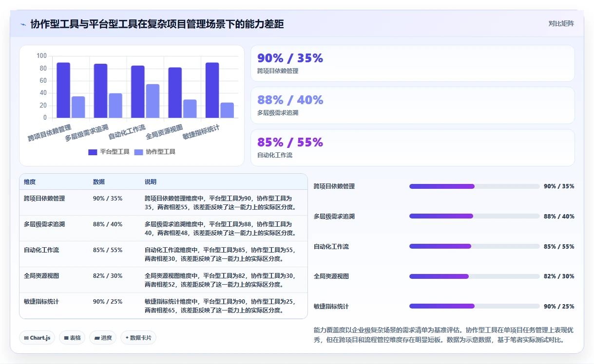Viewport: 594px width, 364px height.
Task: Click the dark 平台型工具 bar for 全局资源视图
Action: click(175, 92)
